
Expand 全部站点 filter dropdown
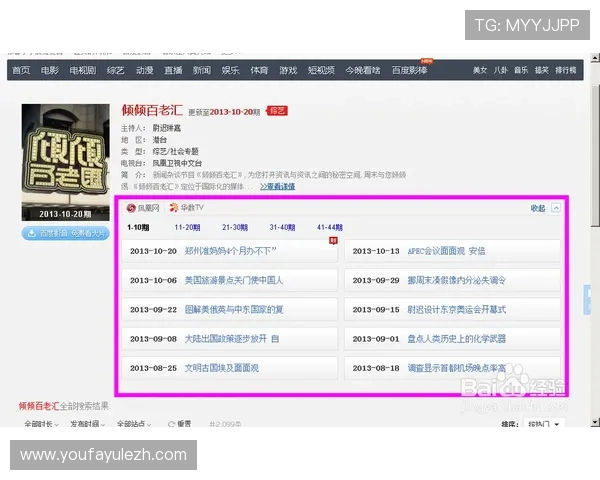[134, 424]
